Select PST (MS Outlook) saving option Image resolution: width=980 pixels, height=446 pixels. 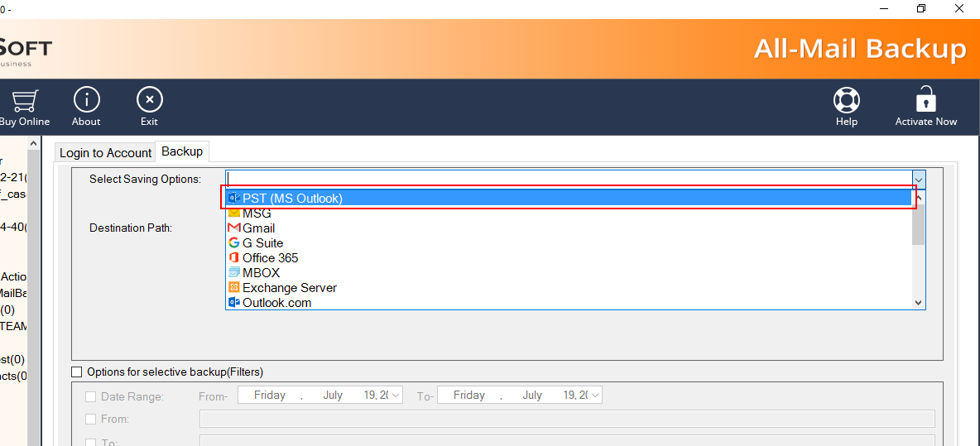[292, 199]
